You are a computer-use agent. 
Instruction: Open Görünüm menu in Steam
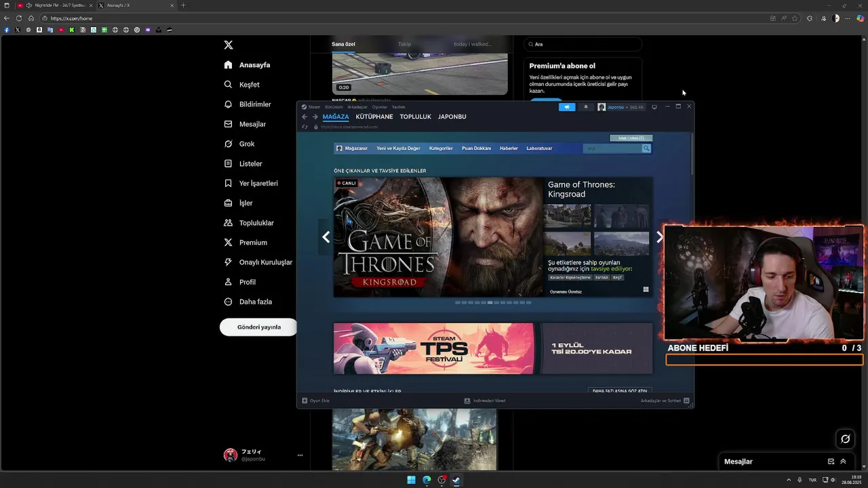click(334, 107)
